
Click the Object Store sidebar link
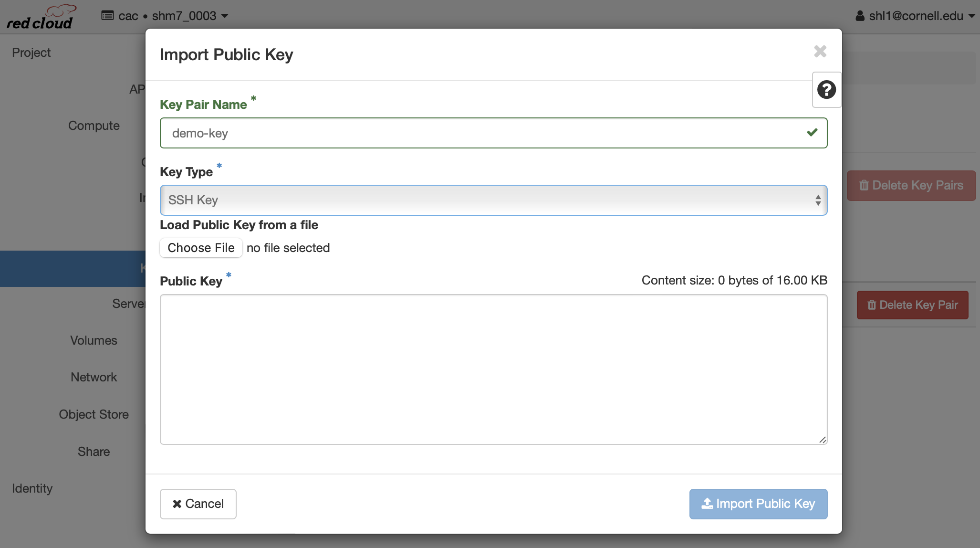(x=94, y=413)
